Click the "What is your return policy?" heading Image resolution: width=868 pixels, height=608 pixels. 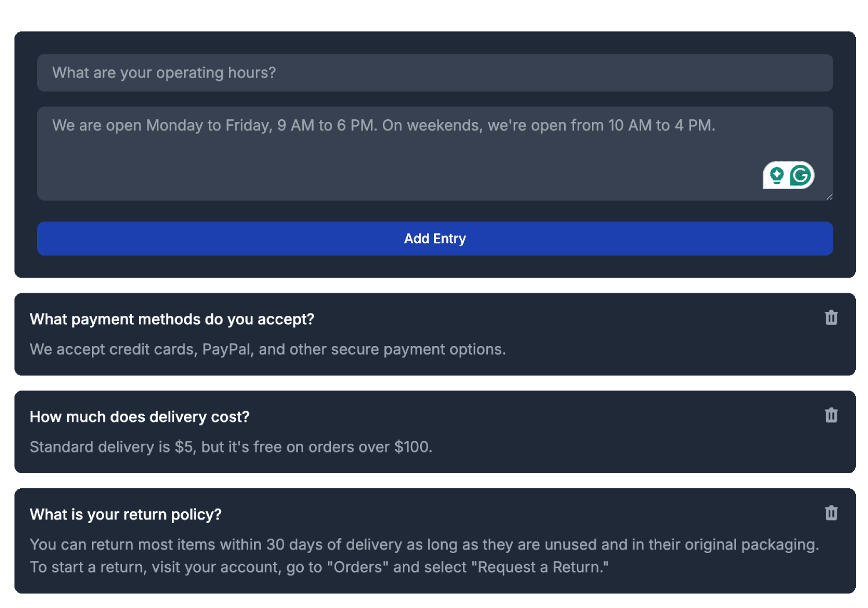click(126, 515)
